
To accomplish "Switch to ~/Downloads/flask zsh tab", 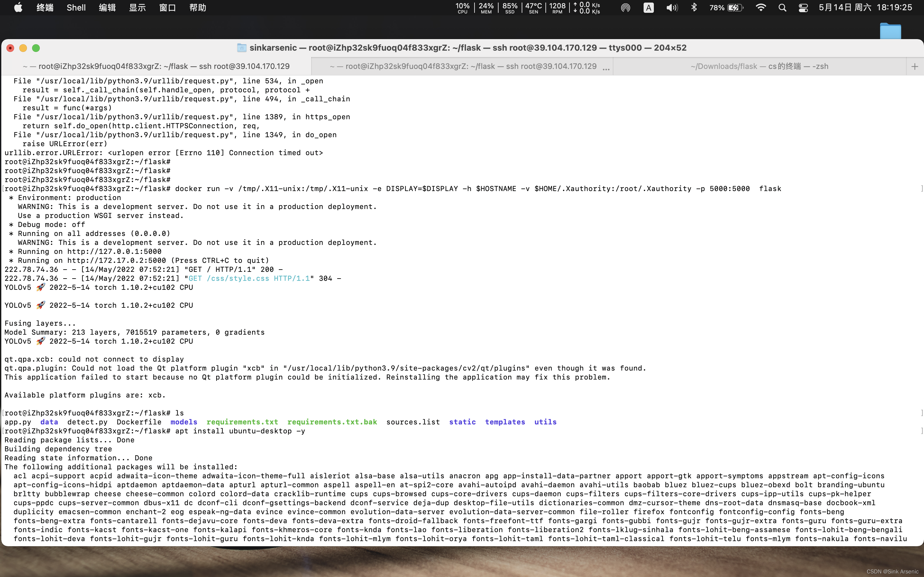I will (759, 66).
